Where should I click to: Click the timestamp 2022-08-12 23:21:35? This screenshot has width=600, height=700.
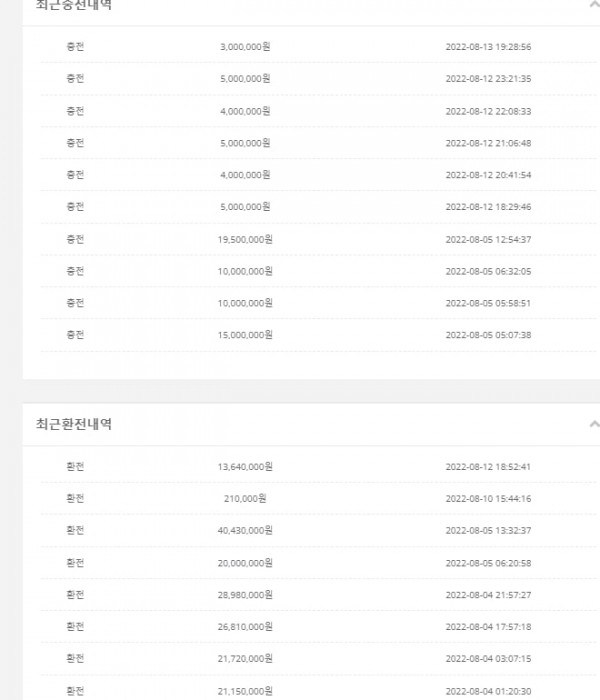point(488,78)
